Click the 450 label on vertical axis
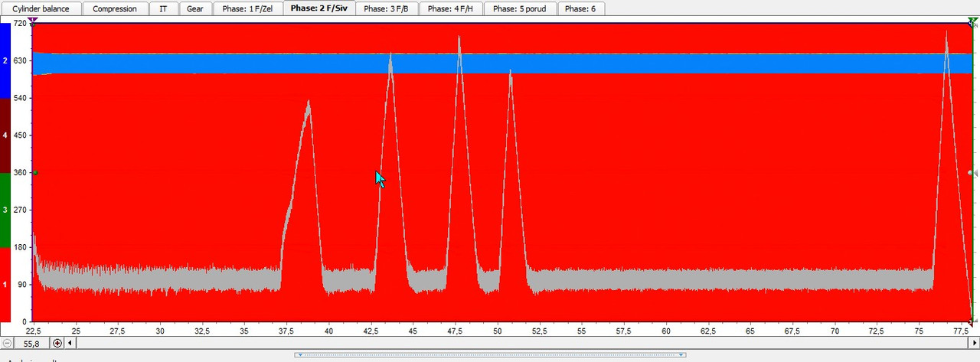The image size is (980, 362). [x=21, y=135]
